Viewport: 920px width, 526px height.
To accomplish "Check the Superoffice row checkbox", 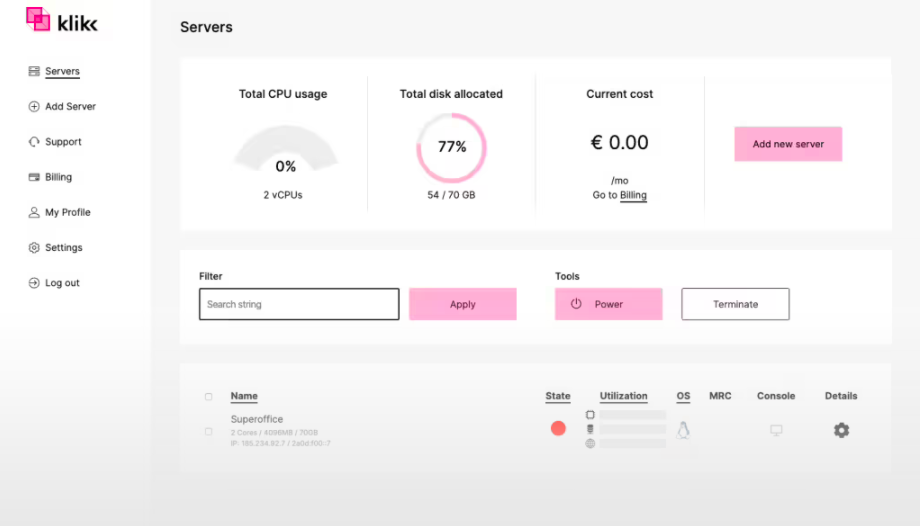I will [208, 431].
